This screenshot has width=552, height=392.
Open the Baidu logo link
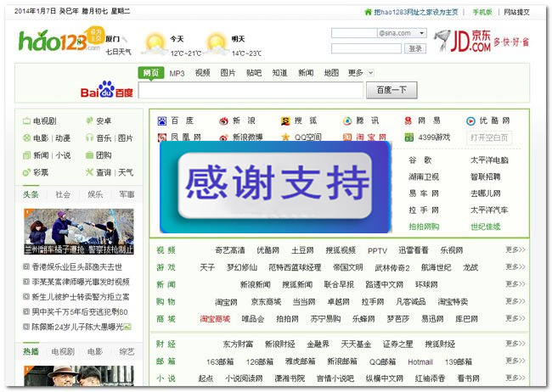107,89
